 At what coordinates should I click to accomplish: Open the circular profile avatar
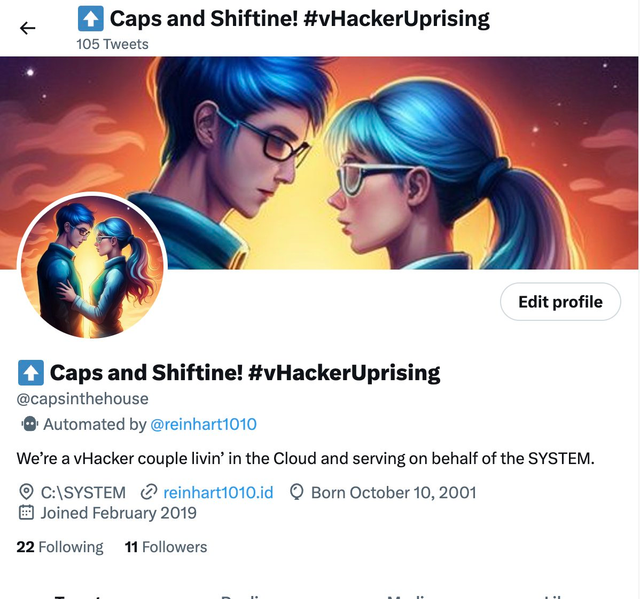[x=92, y=266]
